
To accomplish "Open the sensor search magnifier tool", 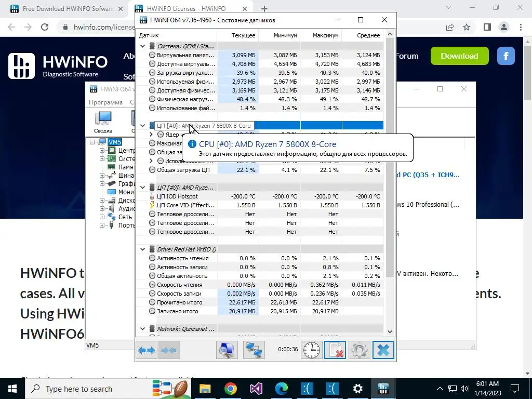I will pos(227,350).
